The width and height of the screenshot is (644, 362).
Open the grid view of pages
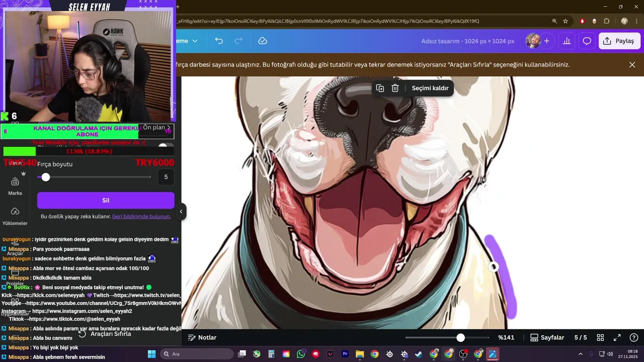[x=600, y=337]
